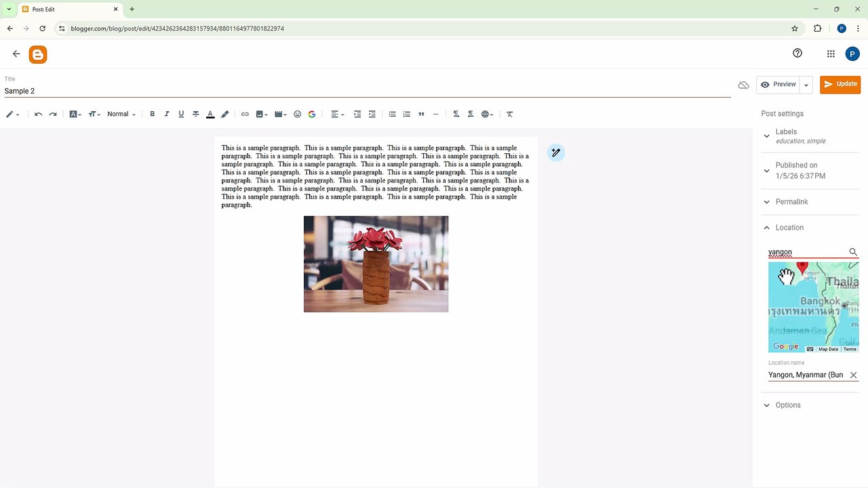The image size is (868, 488).
Task: Edit the Location name field
Action: pos(806,375)
